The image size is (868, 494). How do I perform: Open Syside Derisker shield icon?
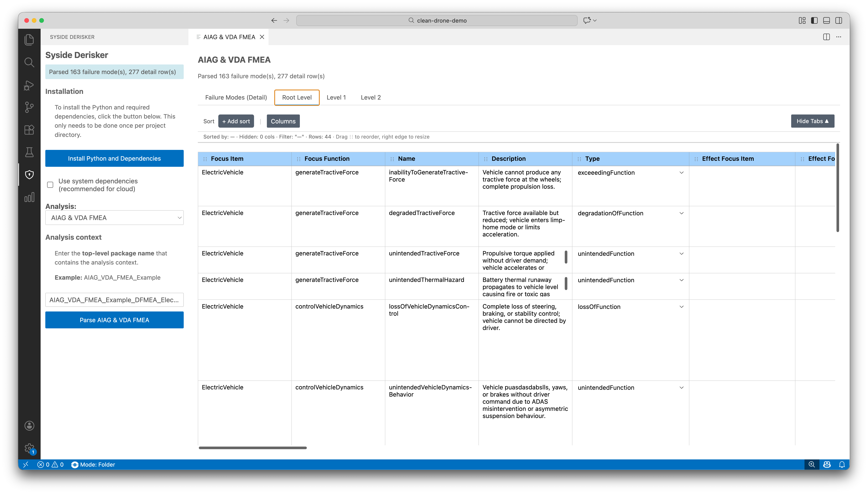pos(29,174)
